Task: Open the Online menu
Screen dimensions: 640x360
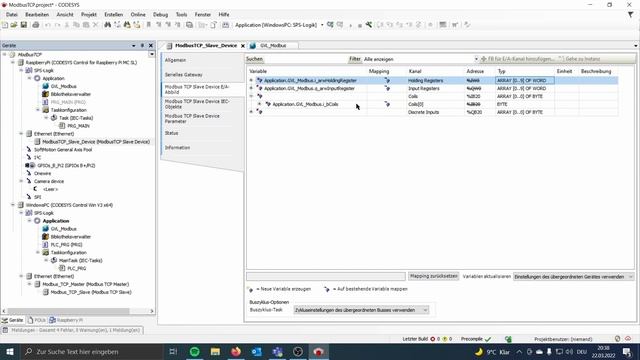Action: (138, 14)
